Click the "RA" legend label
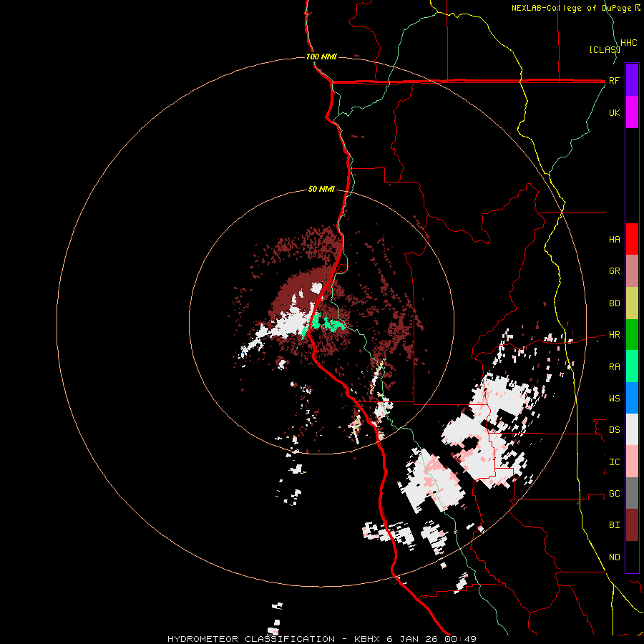644x644 pixels. pyautogui.click(x=614, y=367)
